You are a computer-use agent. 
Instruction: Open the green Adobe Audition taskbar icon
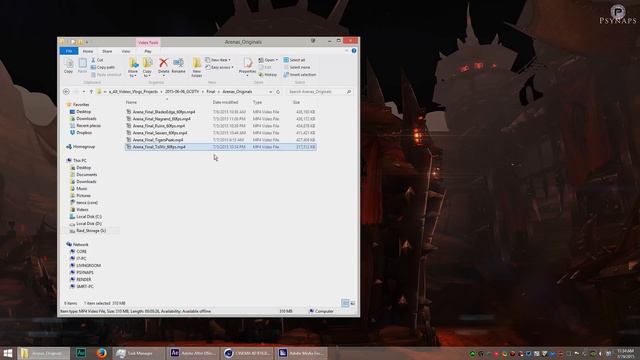click(x=81, y=353)
